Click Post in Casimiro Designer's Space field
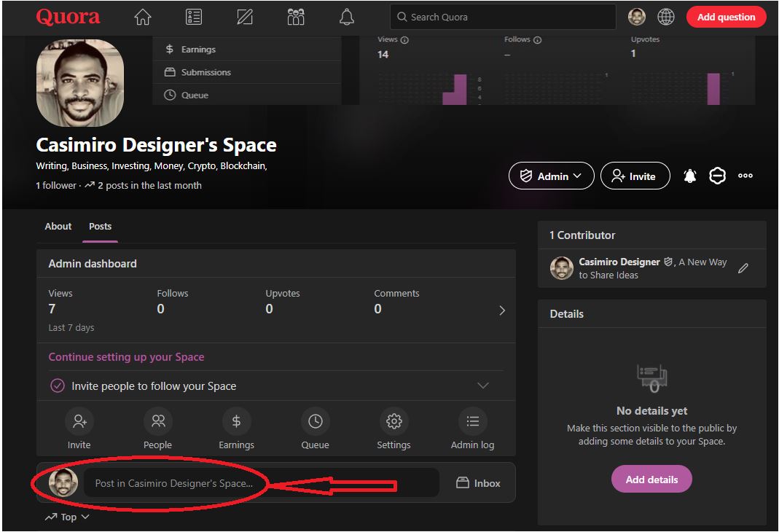This screenshot has width=779, height=532. point(262,483)
